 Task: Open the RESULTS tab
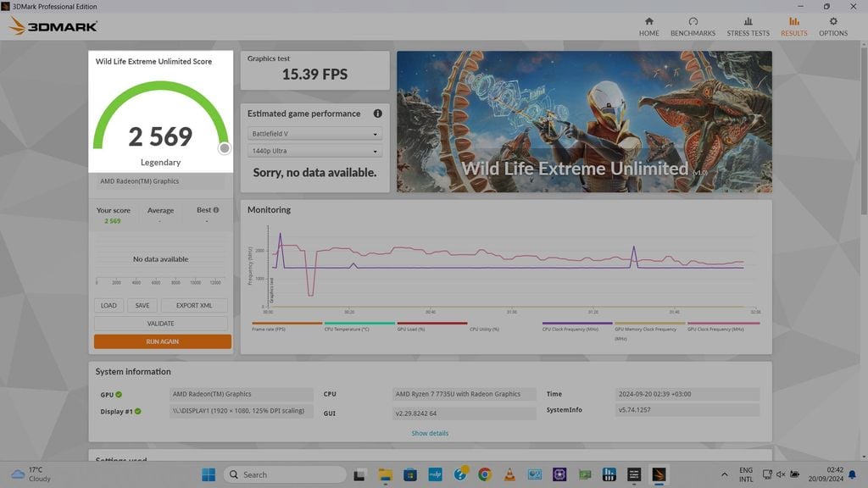(x=793, y=26)
